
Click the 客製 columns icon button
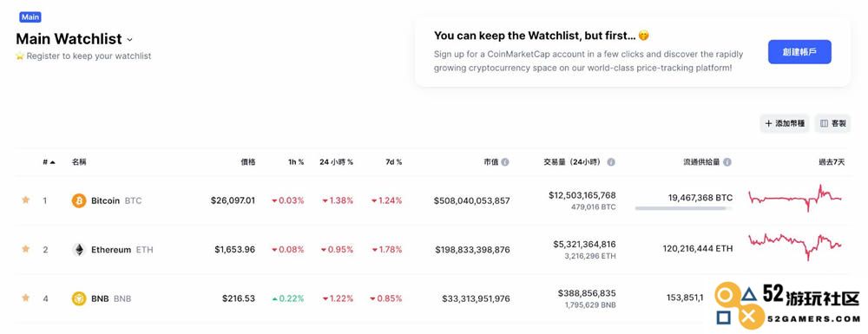(832, 123)
